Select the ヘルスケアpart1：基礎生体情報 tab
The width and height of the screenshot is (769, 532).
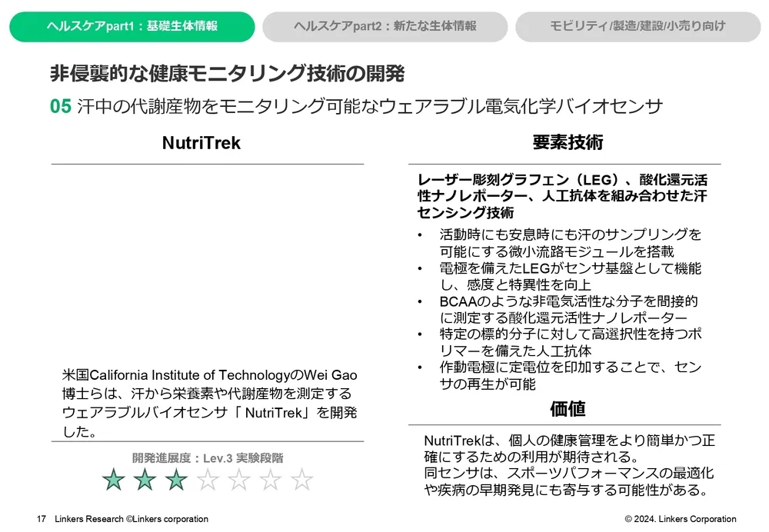pyautogui.click(x=131, y=26)
